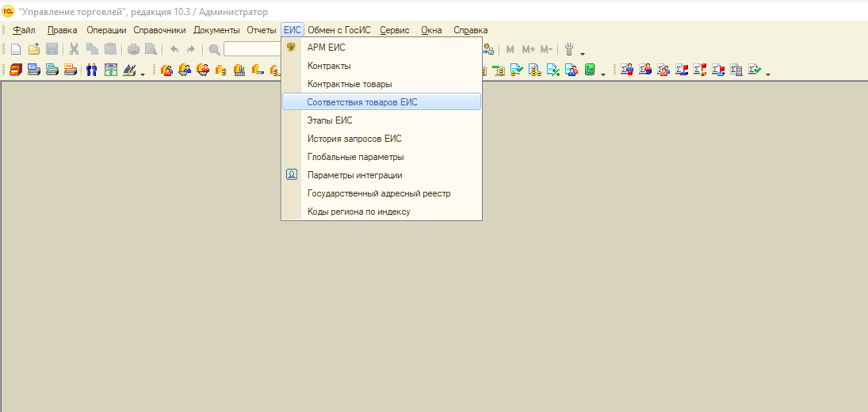Expand the arrow after the sigma report icons
This screenshot has width=868, height=412.
(x=768, y=74)
